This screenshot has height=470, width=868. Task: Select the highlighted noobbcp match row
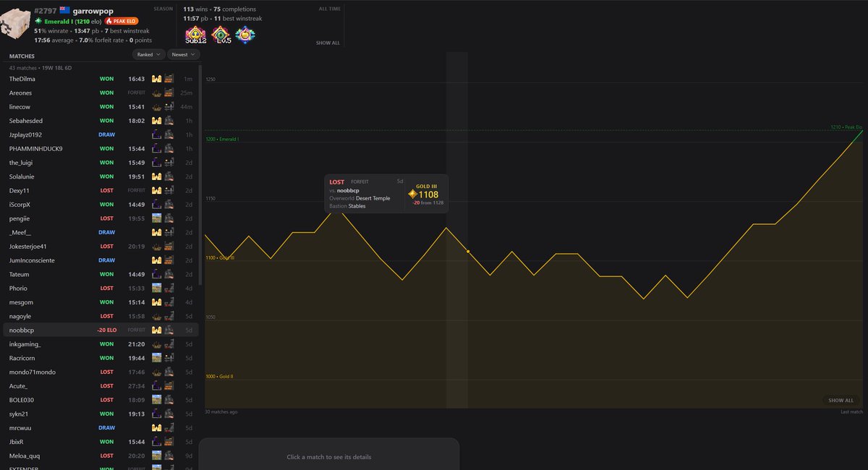[x=101, y=330]
